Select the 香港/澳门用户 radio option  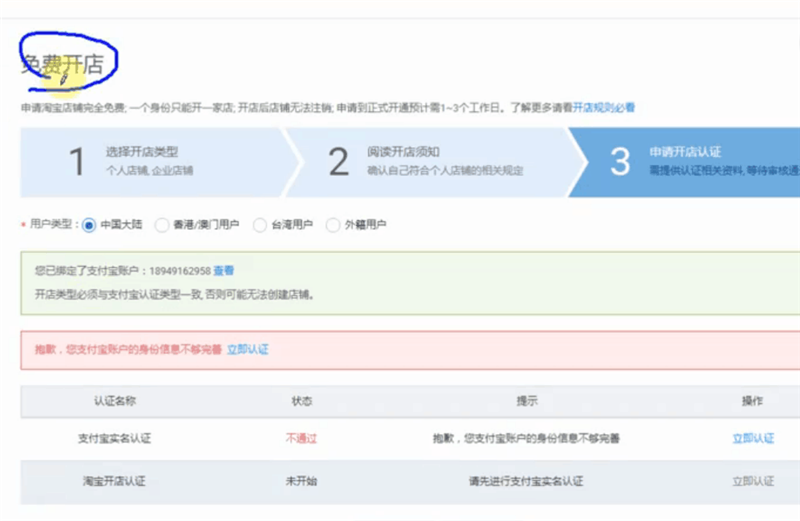pyautogui.click(x=162, y=225)
